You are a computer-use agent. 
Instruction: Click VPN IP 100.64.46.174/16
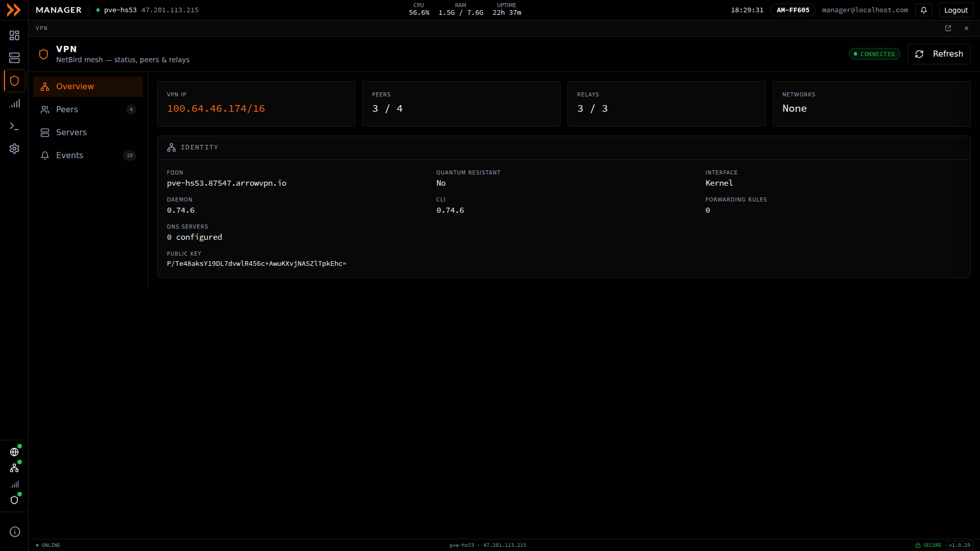pos(216,109)
